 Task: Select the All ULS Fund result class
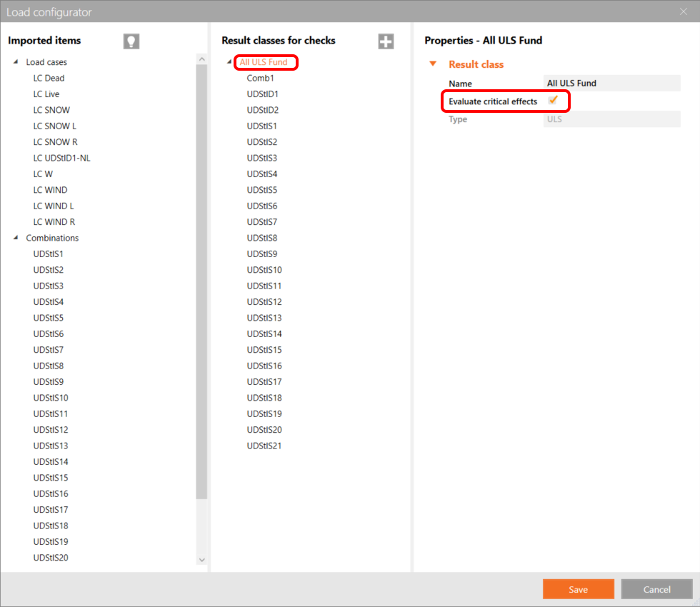[266, 62]
